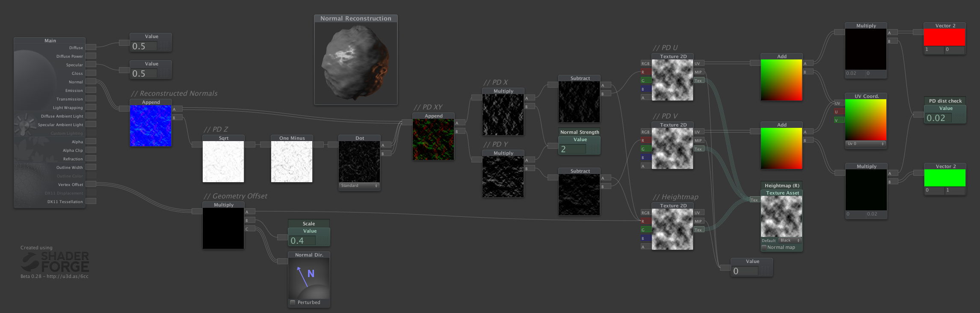This screenshot has width=980, height=313.
Task: Select the PD dist check node title
Action: (945, 101)
